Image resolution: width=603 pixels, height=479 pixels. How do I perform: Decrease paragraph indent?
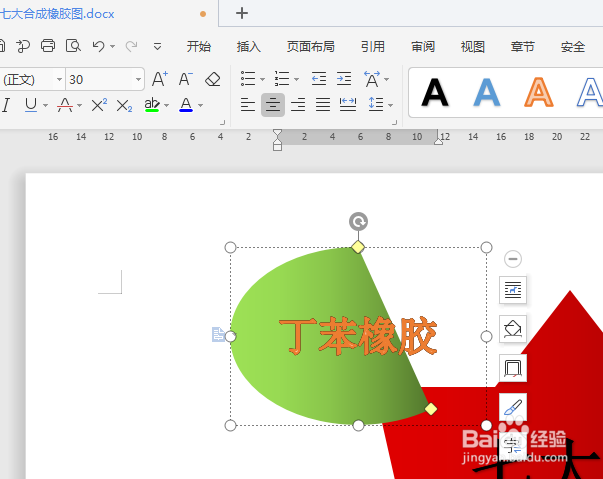319,78
